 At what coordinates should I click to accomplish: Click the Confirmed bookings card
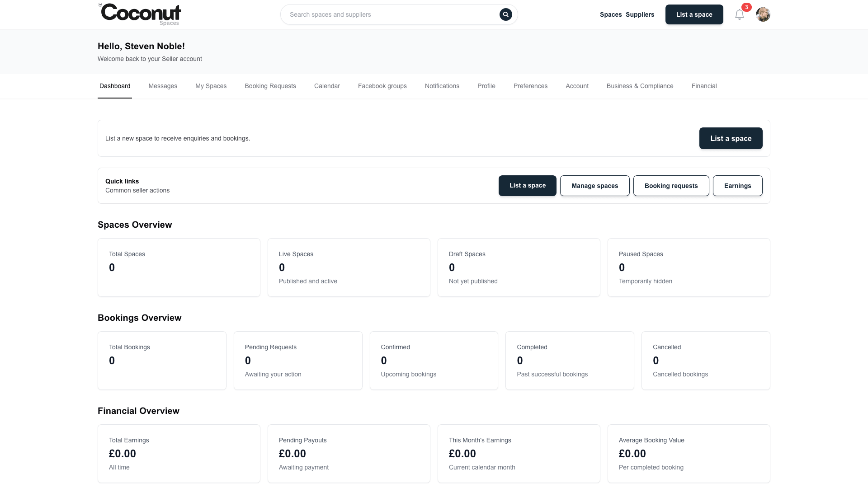(x=434, y=361)
